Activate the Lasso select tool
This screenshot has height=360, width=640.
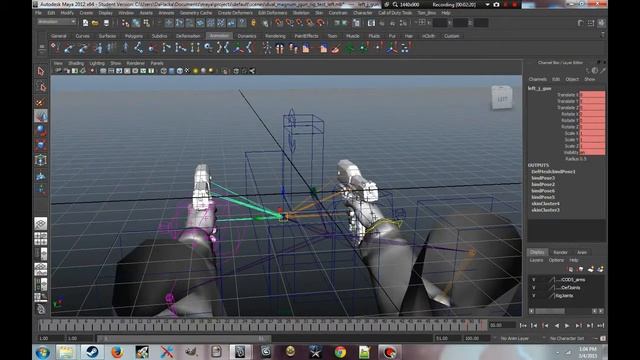tap(41, 87)
